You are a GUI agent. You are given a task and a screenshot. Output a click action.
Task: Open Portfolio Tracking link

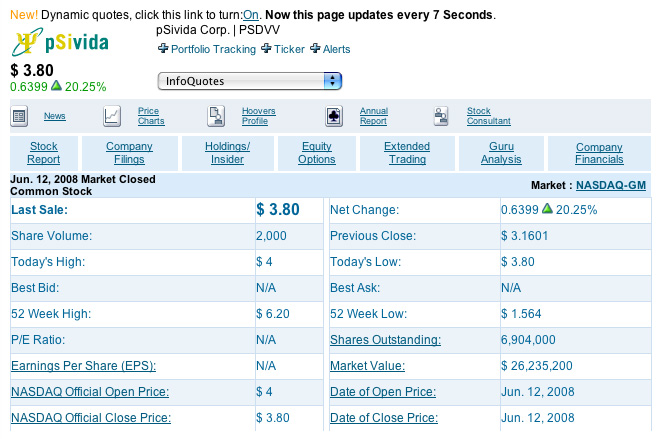point(213,49)
